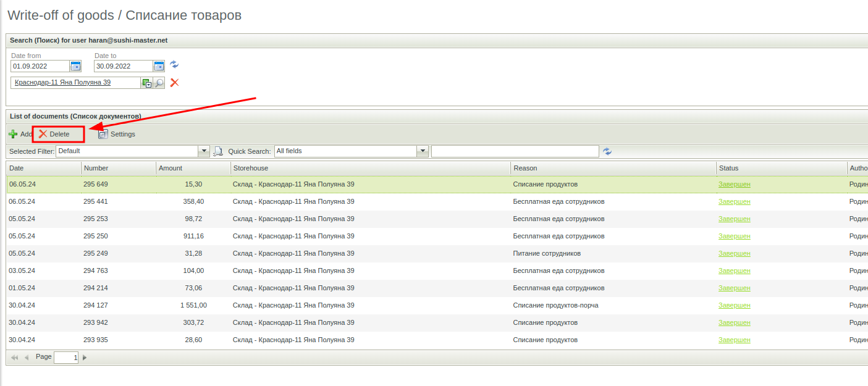Click the page number field
Image resolution: width=868 pixels, height=386 pixels.
pos(66,358)
